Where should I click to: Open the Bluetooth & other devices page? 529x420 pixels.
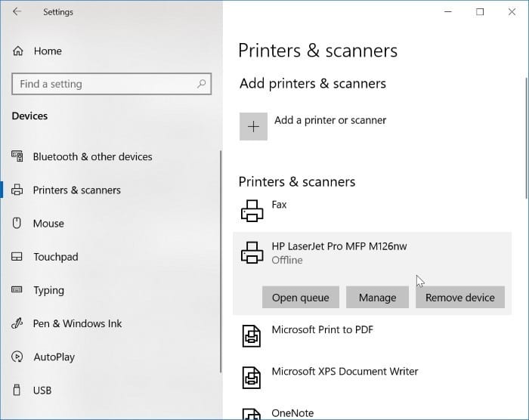(x=92, y=156)
